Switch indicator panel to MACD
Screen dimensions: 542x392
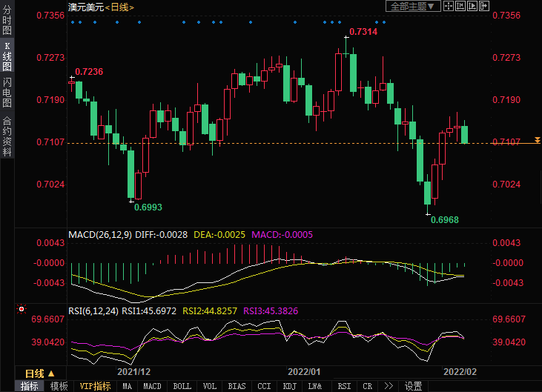coord(152,386)
